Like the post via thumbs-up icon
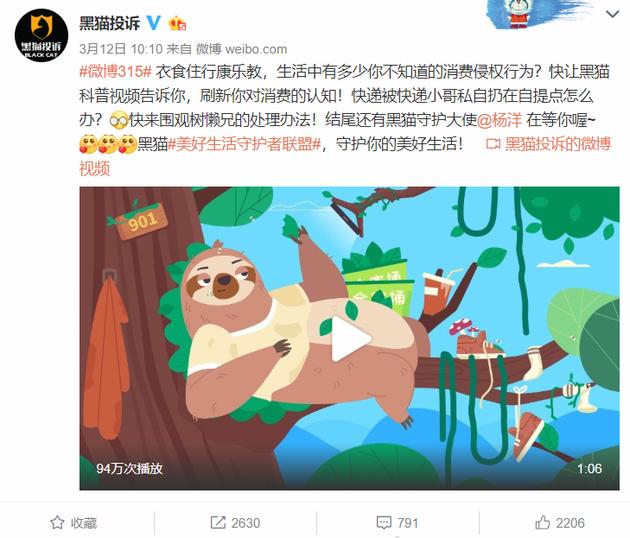Screen dimensions: 630x538 tap(542, 523)
